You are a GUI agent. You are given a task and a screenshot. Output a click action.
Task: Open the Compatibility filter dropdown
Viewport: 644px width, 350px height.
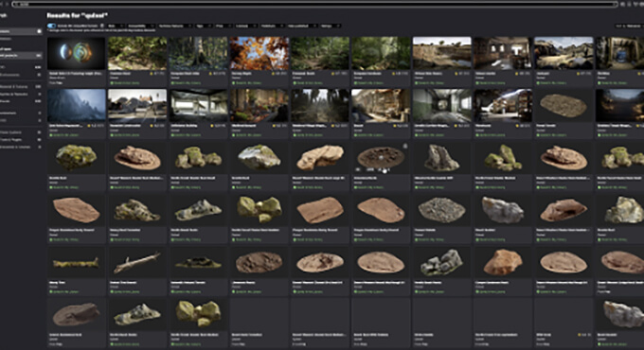(x=141, y=26)
